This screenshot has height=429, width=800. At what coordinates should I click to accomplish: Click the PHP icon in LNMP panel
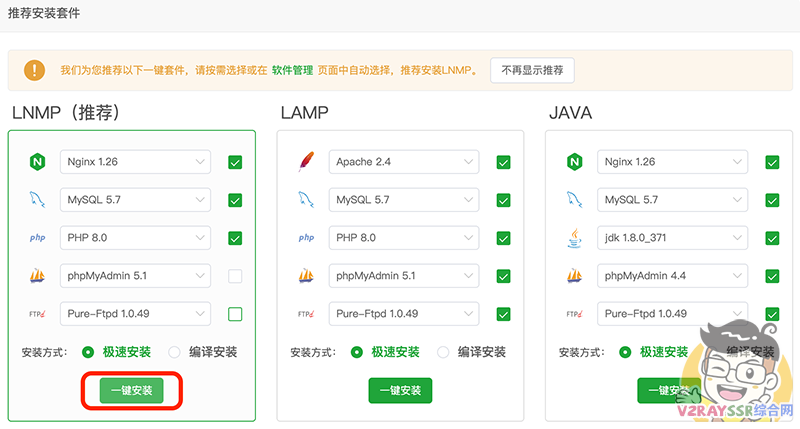click(38, 238)
